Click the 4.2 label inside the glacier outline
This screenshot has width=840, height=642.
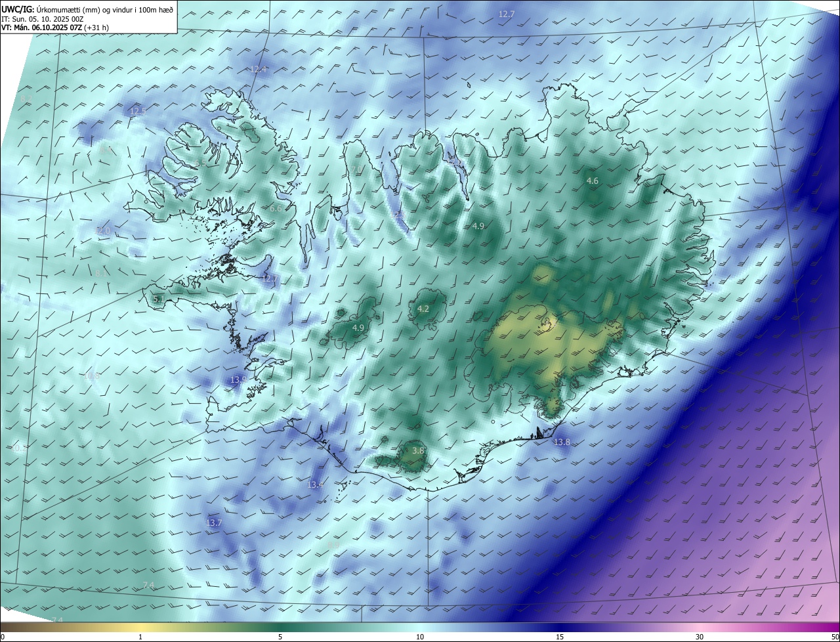click(423, 309)
